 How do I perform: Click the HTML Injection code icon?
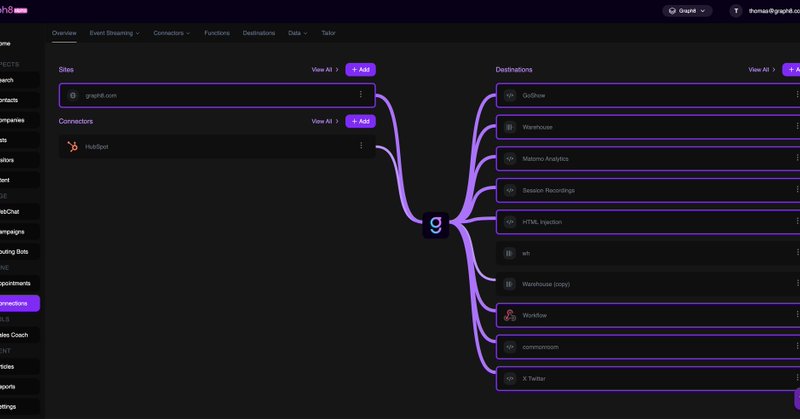point(509,222)
